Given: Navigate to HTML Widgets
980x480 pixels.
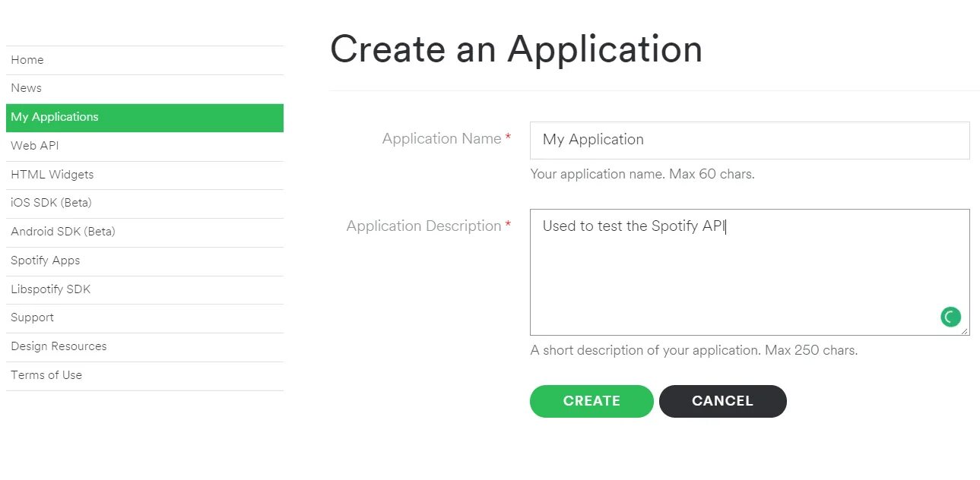Looking at the screenshot, I should coord(144,175).
